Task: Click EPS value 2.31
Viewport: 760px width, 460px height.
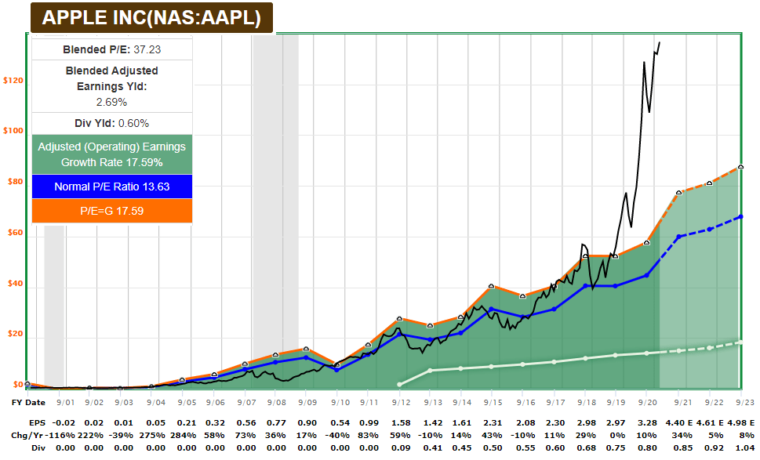Action: tap(492, 423)
